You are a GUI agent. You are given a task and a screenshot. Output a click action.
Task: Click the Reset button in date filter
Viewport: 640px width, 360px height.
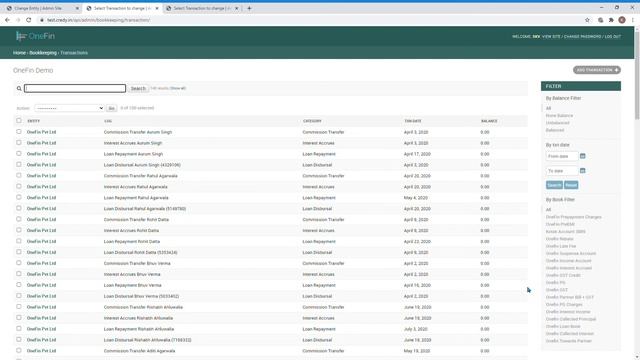click(571, 185)
